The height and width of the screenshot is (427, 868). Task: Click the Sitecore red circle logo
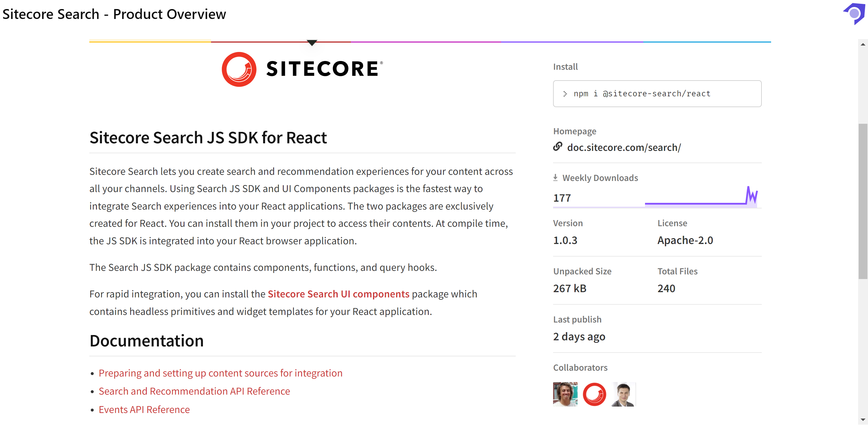click(x=239, y=69)
